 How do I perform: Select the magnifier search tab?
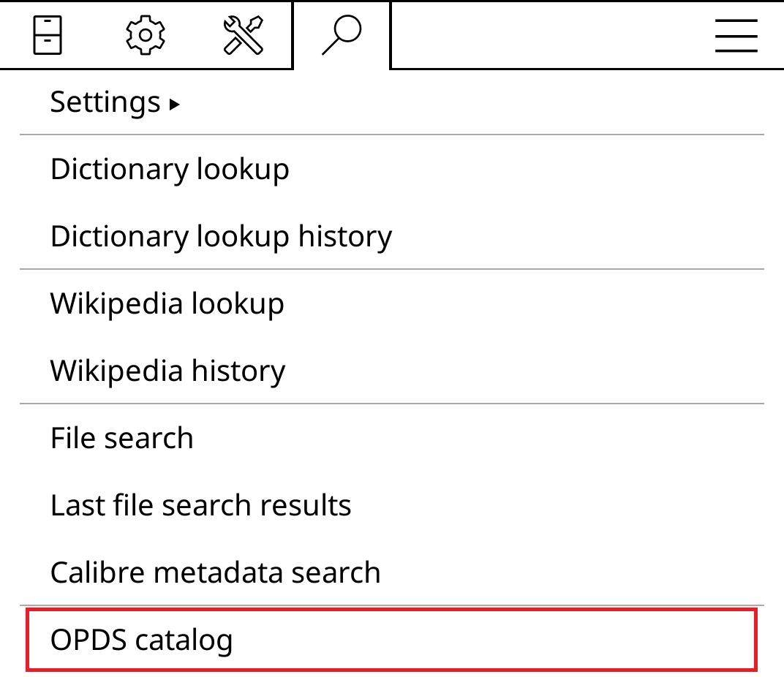[x=342, y=35]
